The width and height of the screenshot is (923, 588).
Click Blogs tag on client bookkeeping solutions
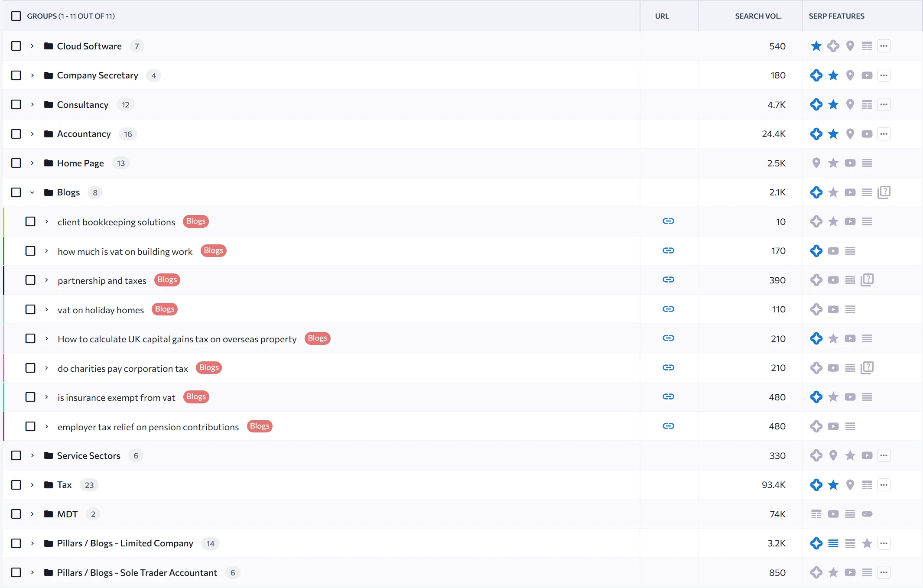(196, 221)
